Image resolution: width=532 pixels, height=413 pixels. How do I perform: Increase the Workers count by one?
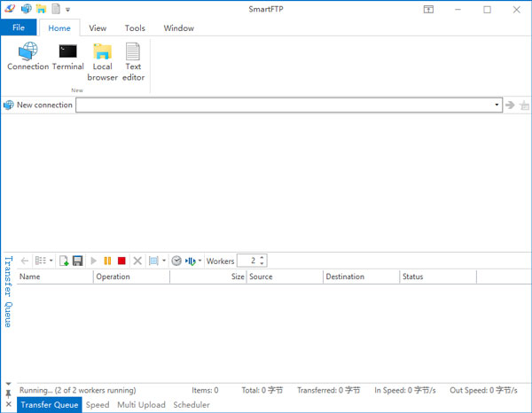tap(262, 258)
